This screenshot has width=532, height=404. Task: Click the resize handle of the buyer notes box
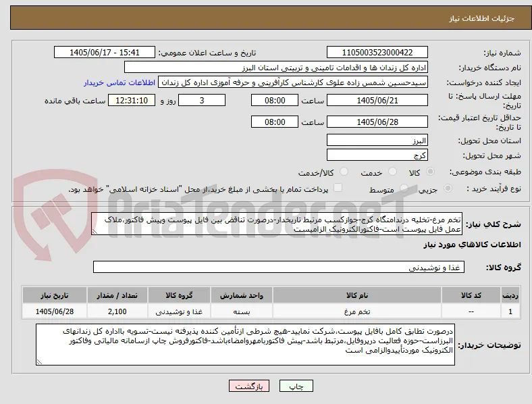pyautogui.click(x=39, y=362)
